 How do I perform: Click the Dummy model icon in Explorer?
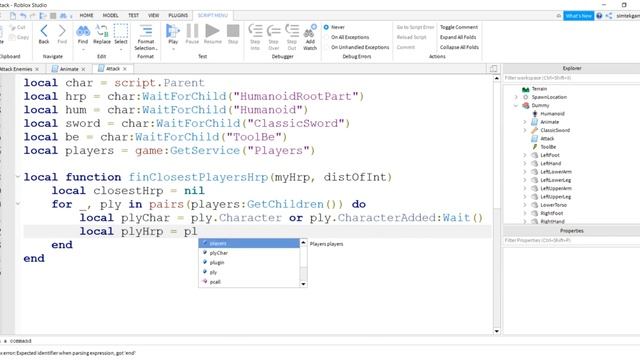pos(526,105)
